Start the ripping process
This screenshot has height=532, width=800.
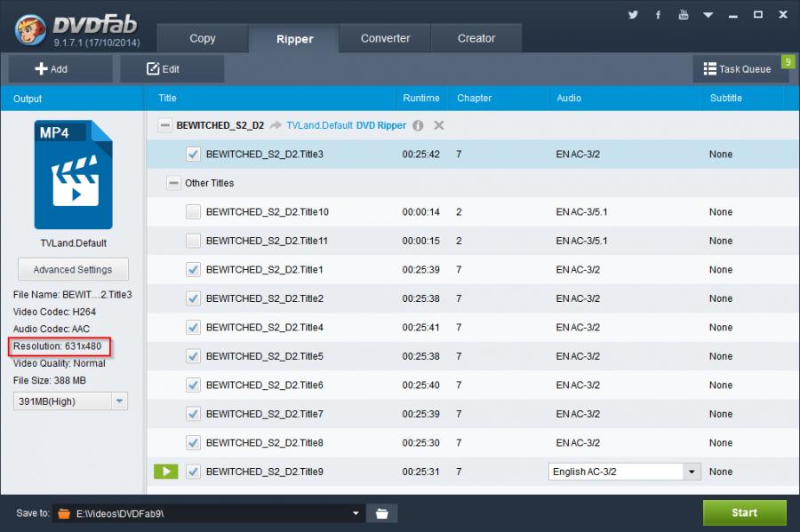click(x=744, y=512)
